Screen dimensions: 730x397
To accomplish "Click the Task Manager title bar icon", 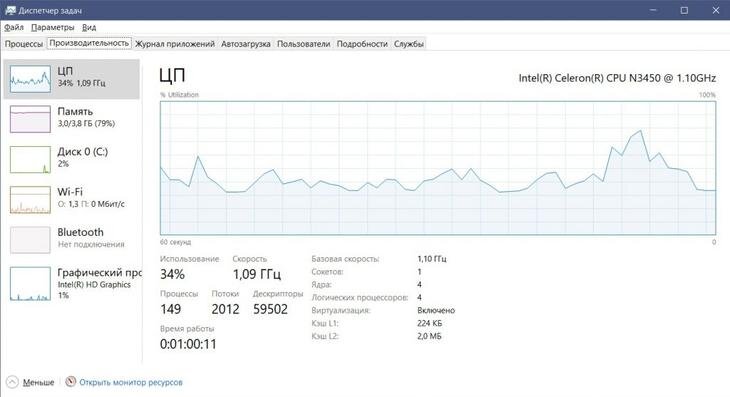I will (x=10, y=10).
